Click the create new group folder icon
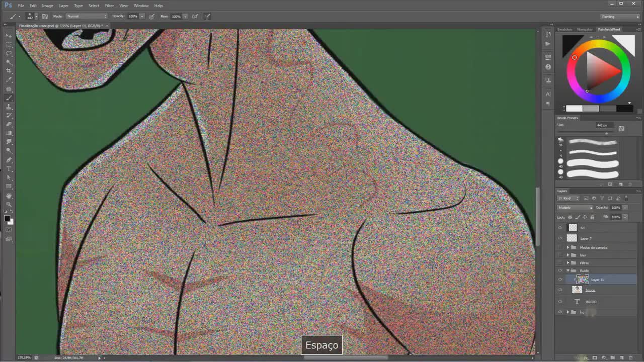Image resolution: width=644 pixels, height=362 pixels. click(613, 357)
